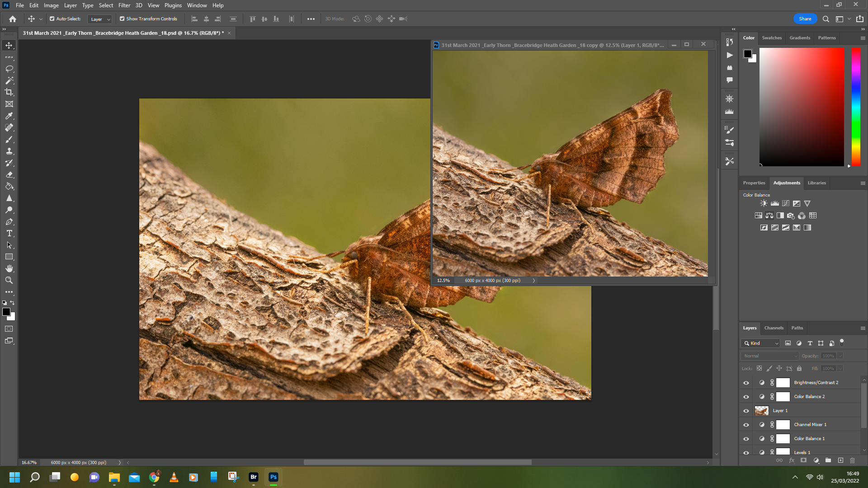Select the Clone Stamp tool
The image size is (868, 488).
(x=9, y=151)
